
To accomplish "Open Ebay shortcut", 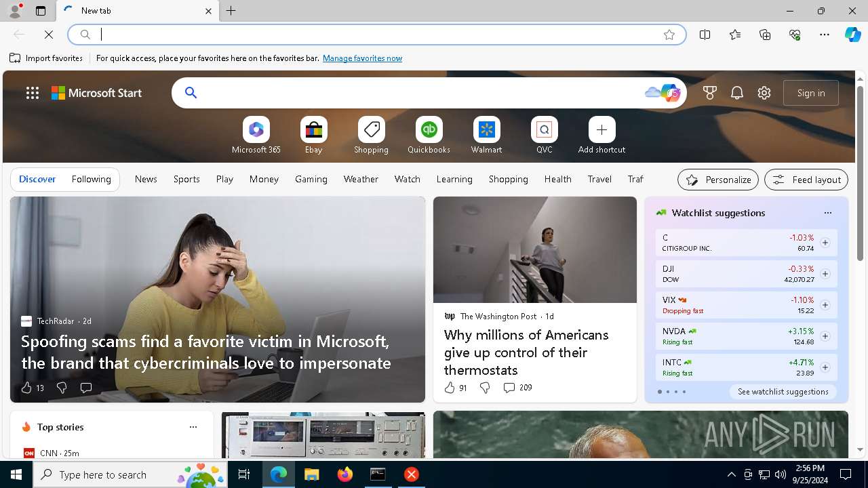I will (314, 136).
